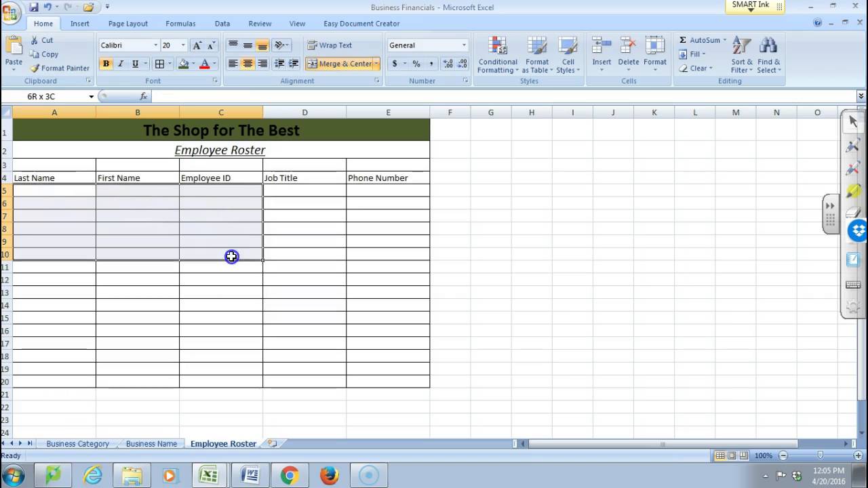Screen dimensions: 868x488
Task: Apply fill color using the paint bucket icon
Action: [183, 64]
